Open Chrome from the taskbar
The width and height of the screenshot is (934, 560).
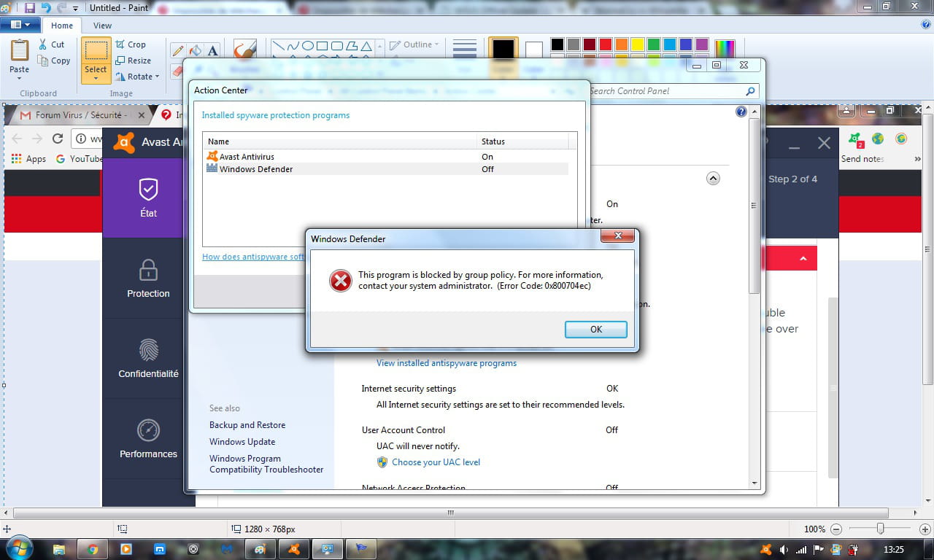pyautogui.click(x=93, y=549)
